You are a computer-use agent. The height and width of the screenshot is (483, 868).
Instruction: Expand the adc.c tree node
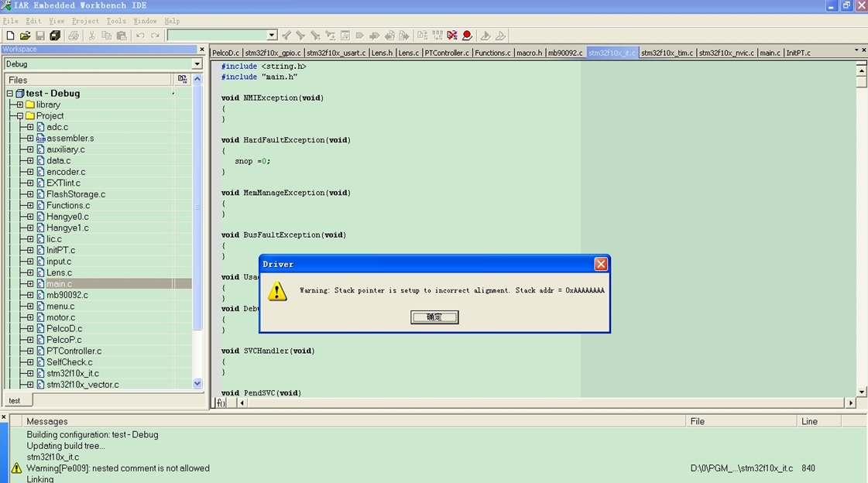pyautogui.click(x=30, y=127)
